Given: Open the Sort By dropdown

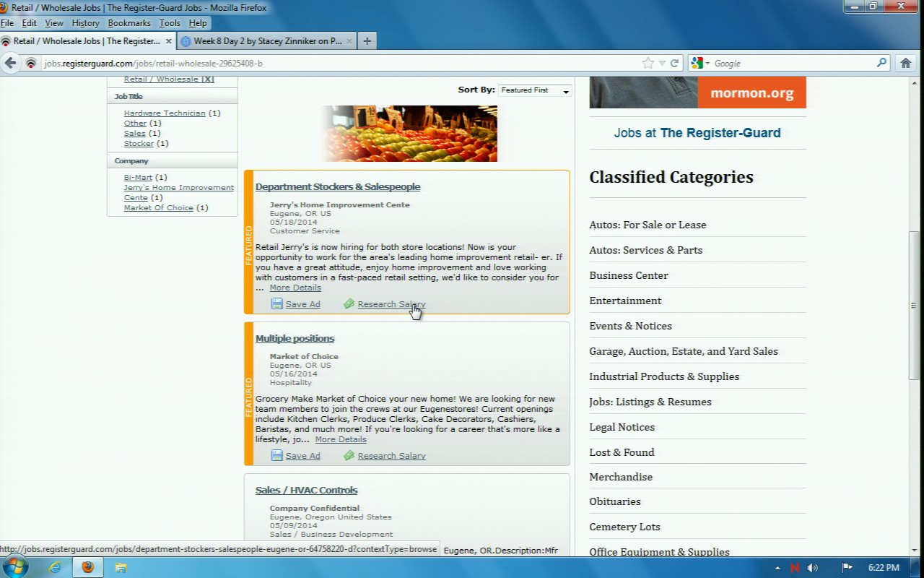Looking at the screenshot, I should click(x=534, y=90).
